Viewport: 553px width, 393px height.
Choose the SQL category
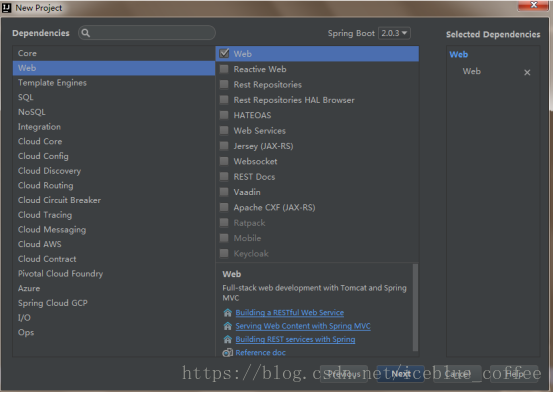click(114, 97)
